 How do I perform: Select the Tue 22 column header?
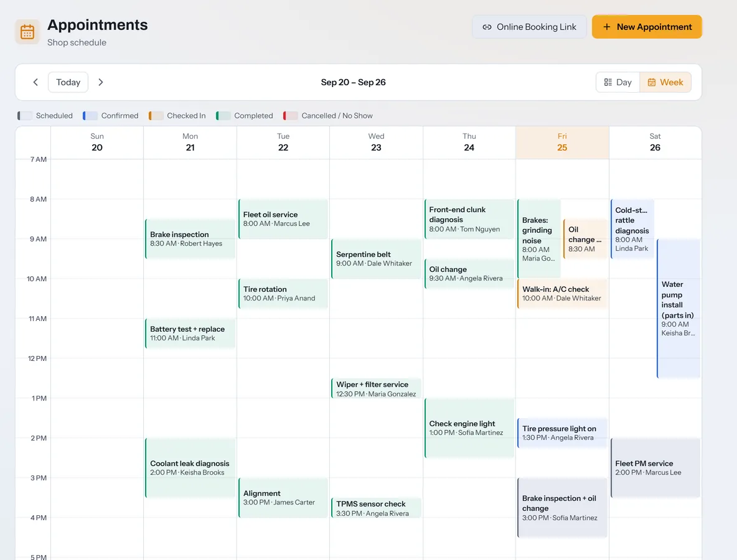tap(283, 142)
